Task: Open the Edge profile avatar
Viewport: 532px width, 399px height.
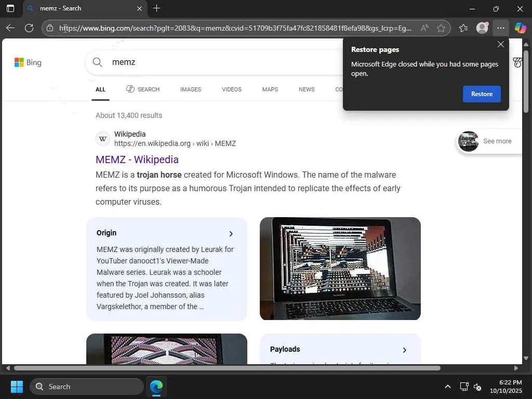Action: pyautogui.click(x=482, y=28)
